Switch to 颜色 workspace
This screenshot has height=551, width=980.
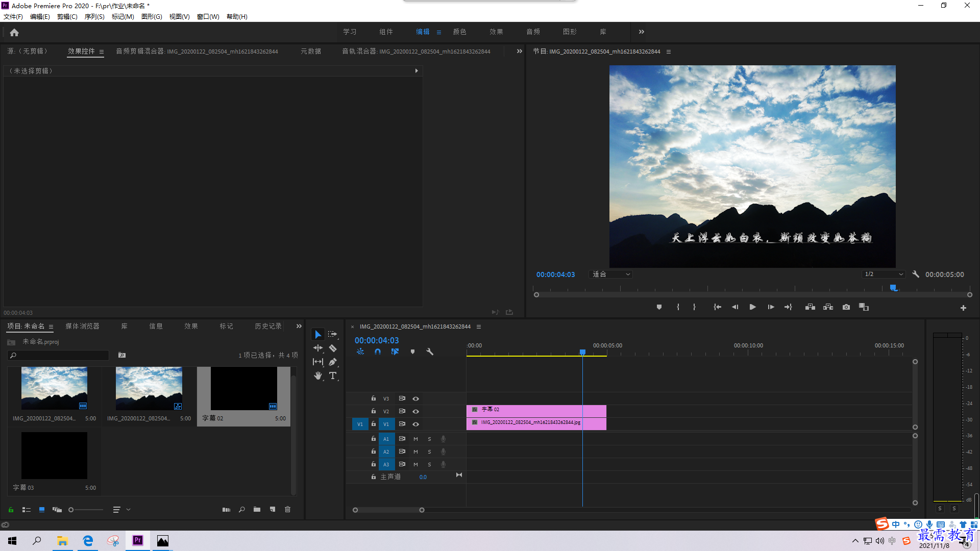460,32
